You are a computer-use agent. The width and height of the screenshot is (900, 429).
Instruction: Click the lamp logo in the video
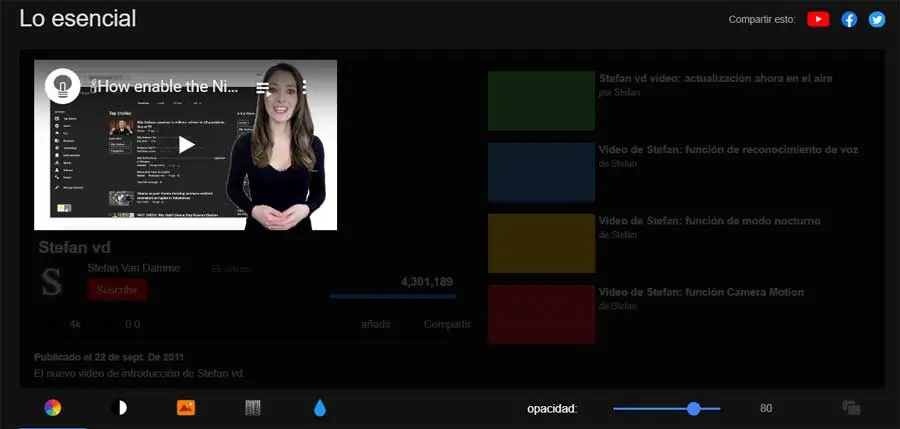pyautogui.click(x=63, y=86)
